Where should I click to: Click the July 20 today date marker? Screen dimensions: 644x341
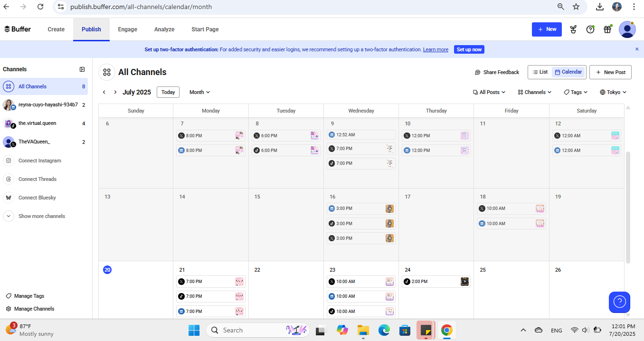pos(107,270)
